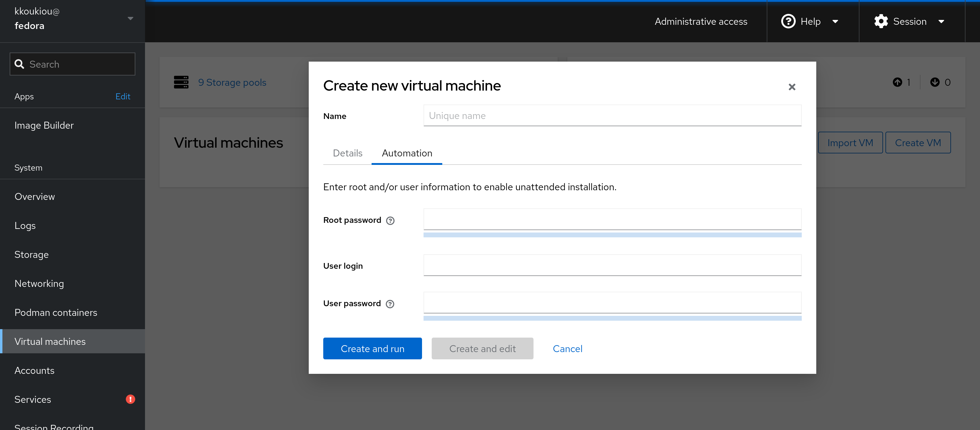
Task: Switch to the Details tab
Action: coord(347,153)
